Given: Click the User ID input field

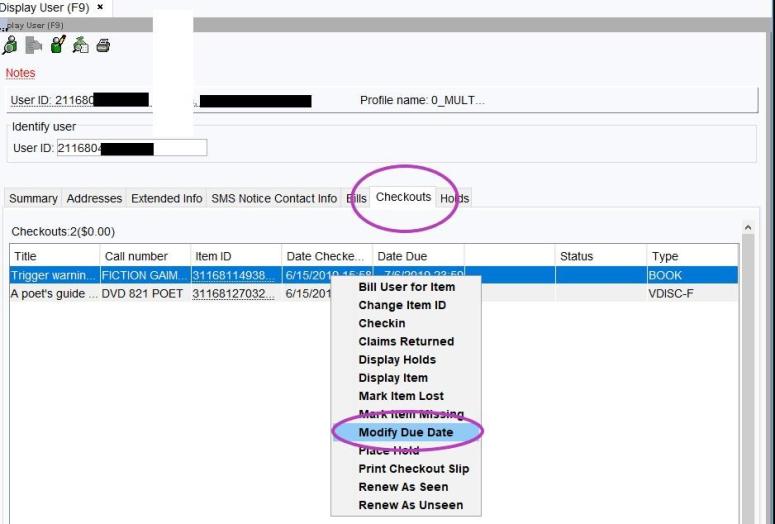Looking at the screenshot, I should tap(132, 148).
